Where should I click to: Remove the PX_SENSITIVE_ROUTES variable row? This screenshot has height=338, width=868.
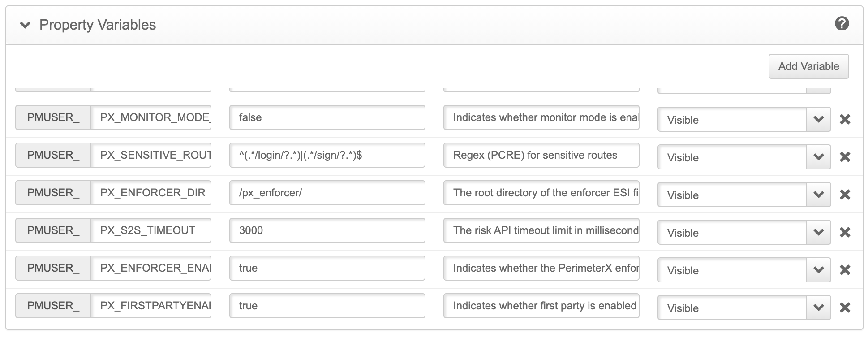point(845,157)
